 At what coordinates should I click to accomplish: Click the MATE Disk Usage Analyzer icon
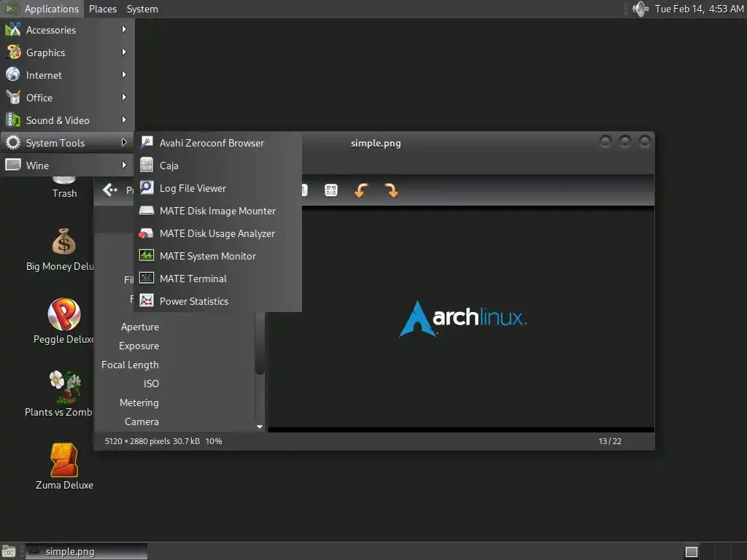coord(146,233)
